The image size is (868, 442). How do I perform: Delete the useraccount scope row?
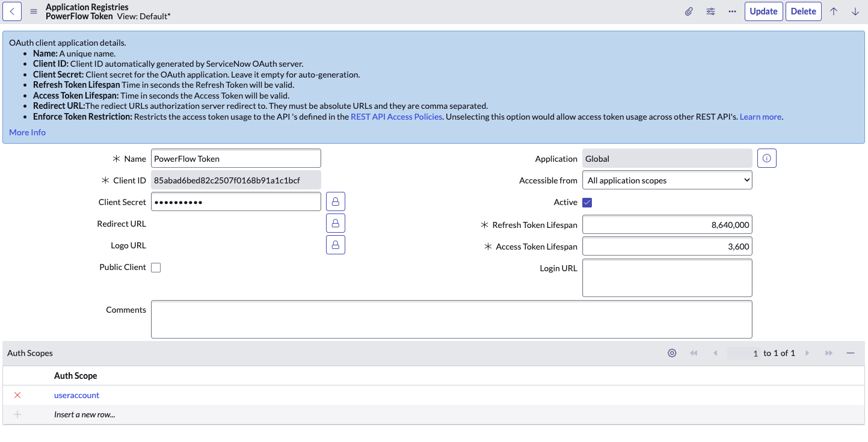coord(17,395)
